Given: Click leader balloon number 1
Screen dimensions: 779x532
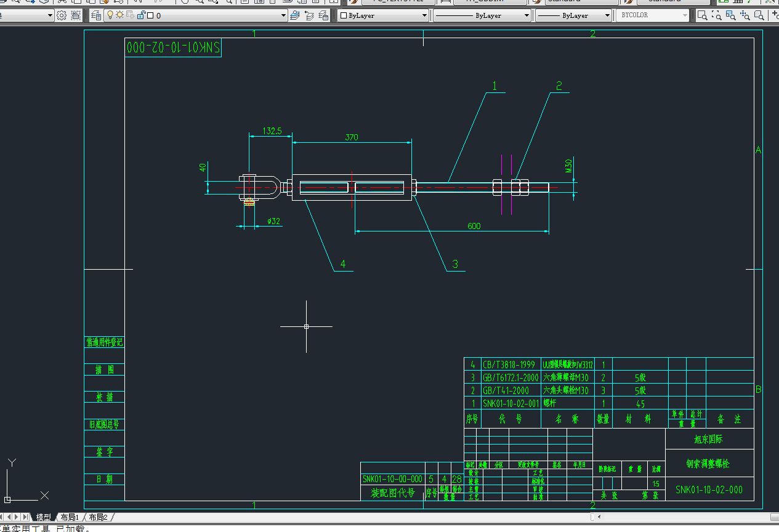Looking at the screenshot, I should click(x=494, y=86).
